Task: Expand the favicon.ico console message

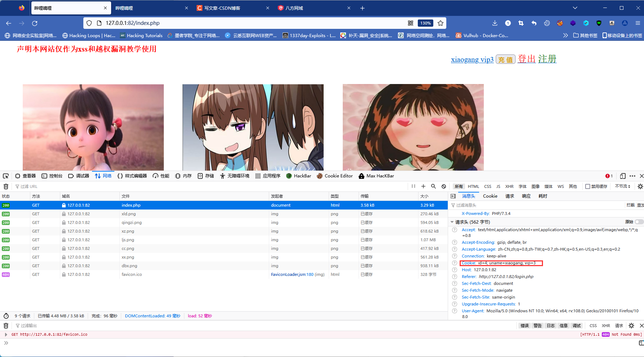Action: pos(6,335)
